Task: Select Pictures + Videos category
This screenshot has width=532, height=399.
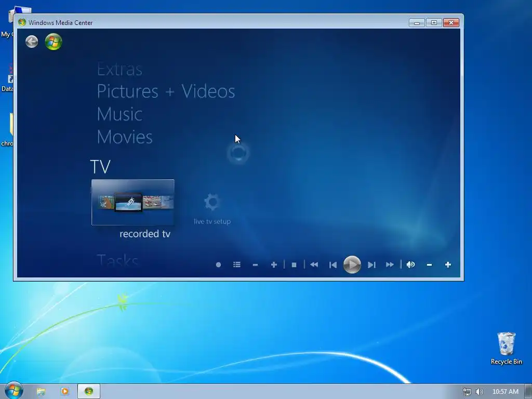Action: coord(166,91)
